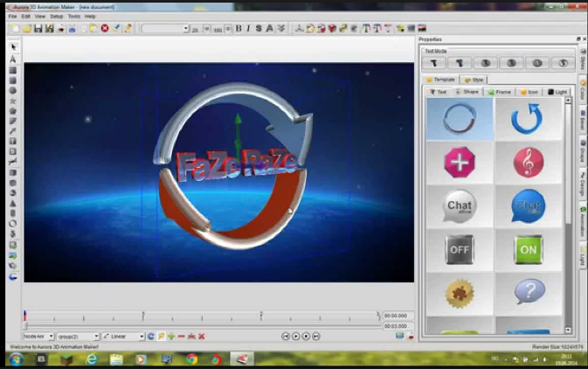Viewport: 588px width, 369px height.
Task: Click the save disk icon in toolbar
Action: pyautogui.click(x=38, y=28)
